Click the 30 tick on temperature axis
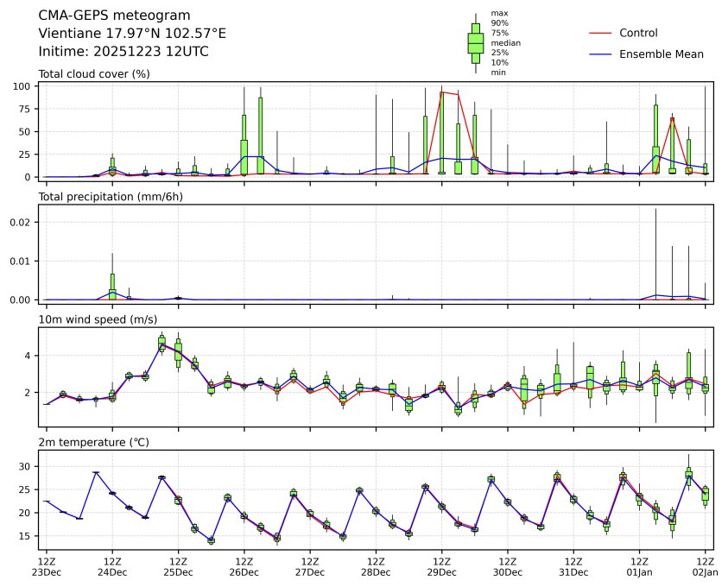 [x=26, y=466]
